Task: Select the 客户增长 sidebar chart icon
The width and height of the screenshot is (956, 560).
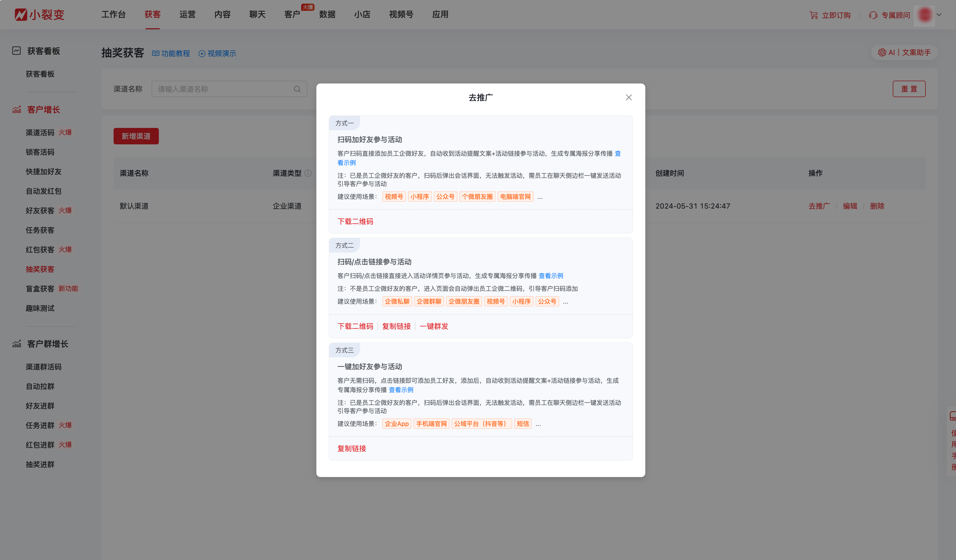Action: (16, 110)
